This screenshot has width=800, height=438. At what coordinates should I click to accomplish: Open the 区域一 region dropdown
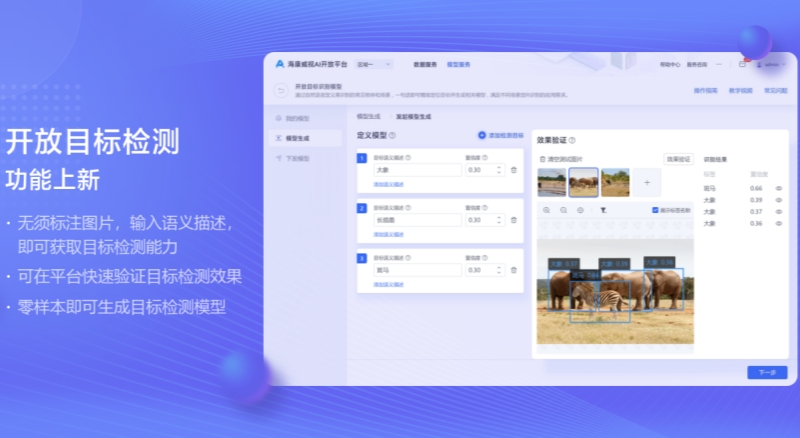pos(374,64)
